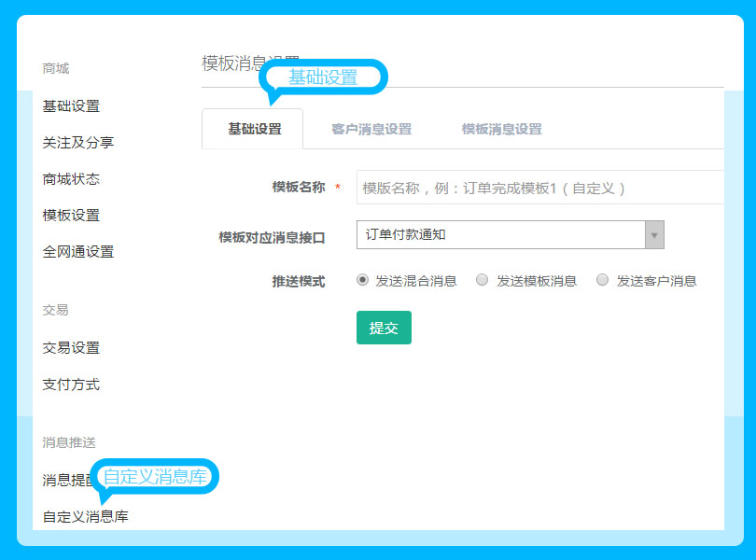Click the blue 基础设置 callout bubble

point(323,78)
